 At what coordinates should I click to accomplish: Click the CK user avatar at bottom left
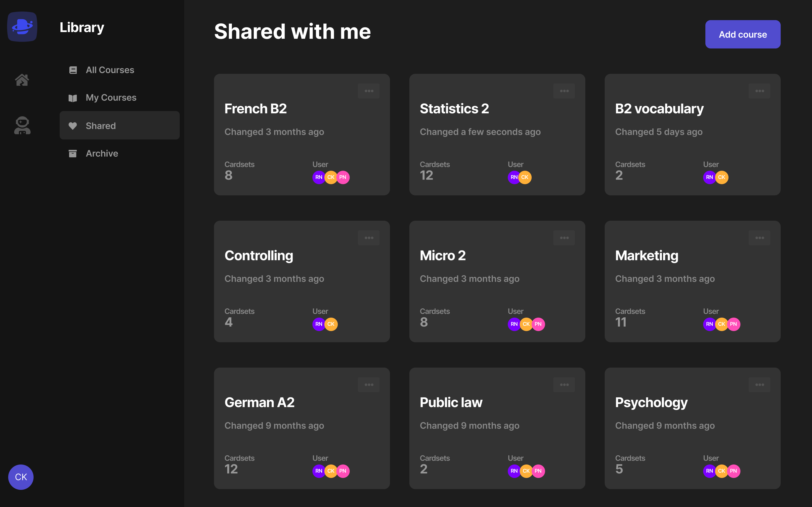pyautogui.click(x=21, y=477)
